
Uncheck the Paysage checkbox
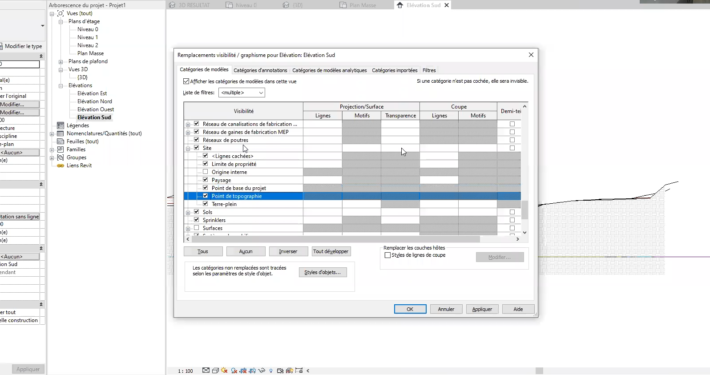coord(206,180)
